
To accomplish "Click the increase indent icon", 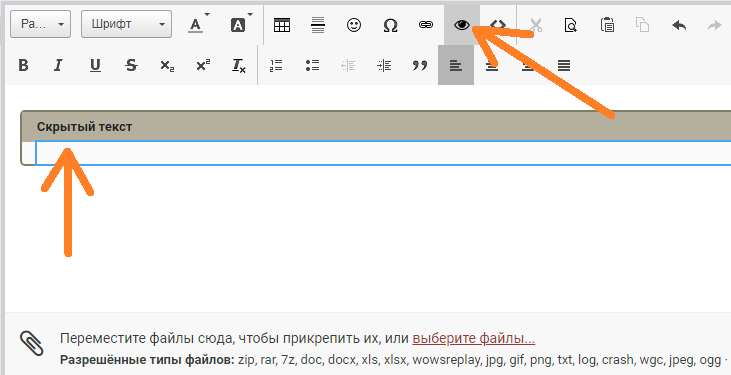I will point(384,65).
